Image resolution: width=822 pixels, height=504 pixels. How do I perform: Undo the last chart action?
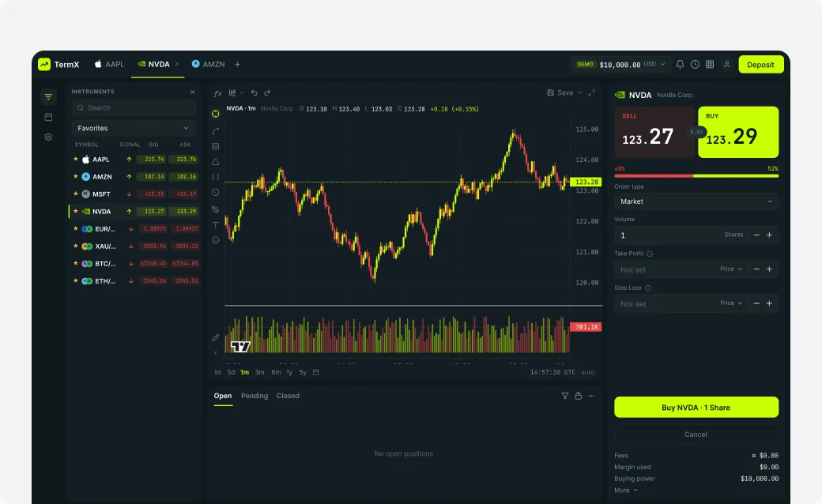(x=255, y=92)
